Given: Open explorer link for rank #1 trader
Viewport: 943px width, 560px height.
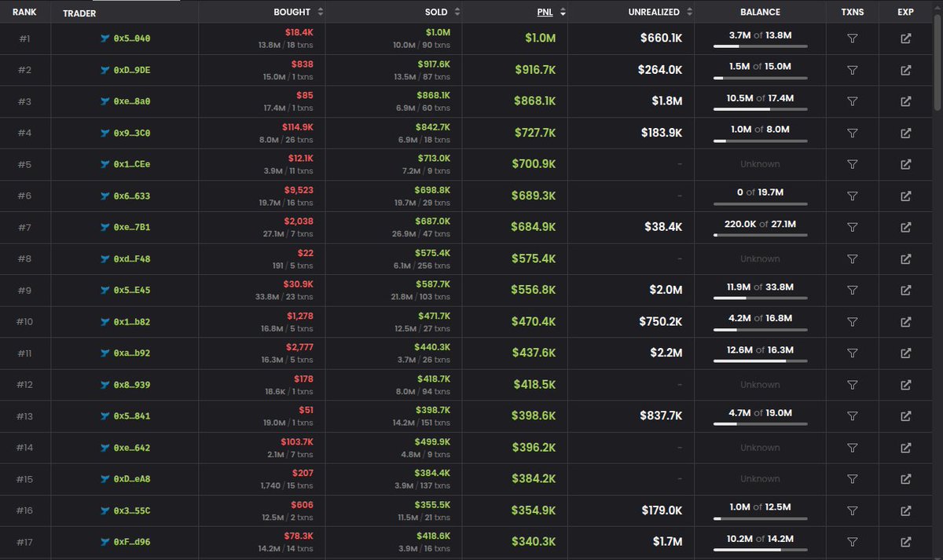Looking at the screenshot, I should [905, 38].
